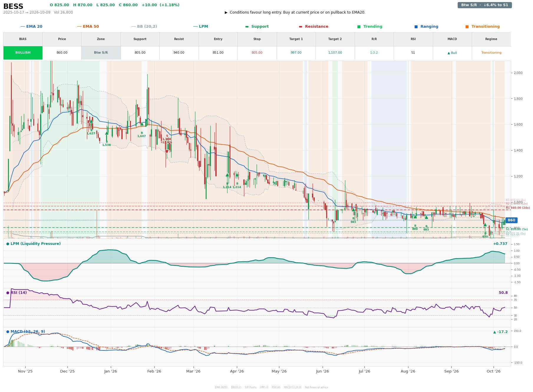Click the MACD (12, 26, 9) panel title
533x392 pixels.
tap(26, 332)
